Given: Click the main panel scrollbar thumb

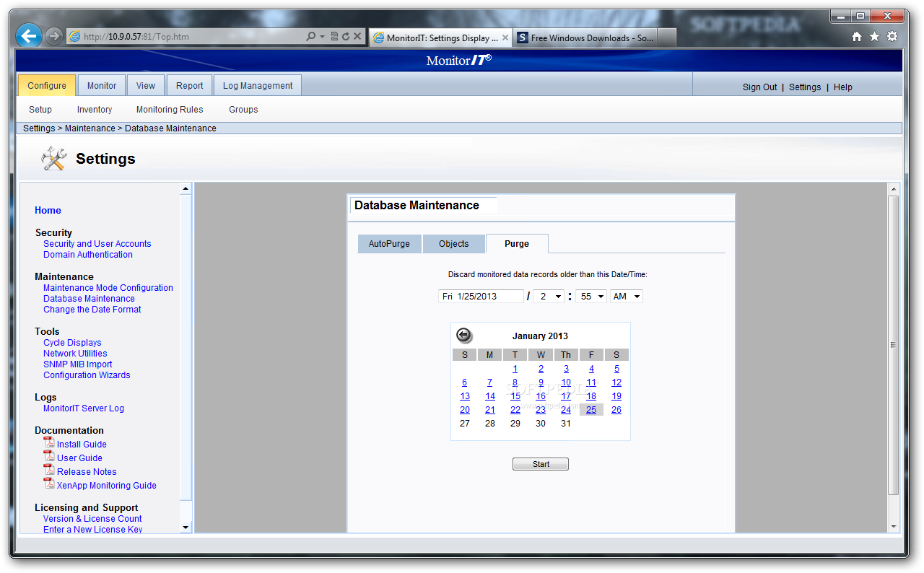Looking at the screenshot, I should point(894,345).
